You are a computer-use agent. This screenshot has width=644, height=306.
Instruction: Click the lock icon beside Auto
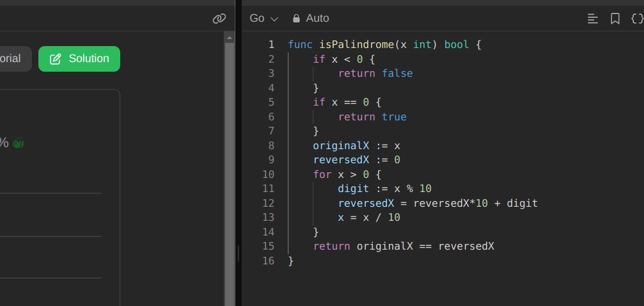click(x=296, y=19)
